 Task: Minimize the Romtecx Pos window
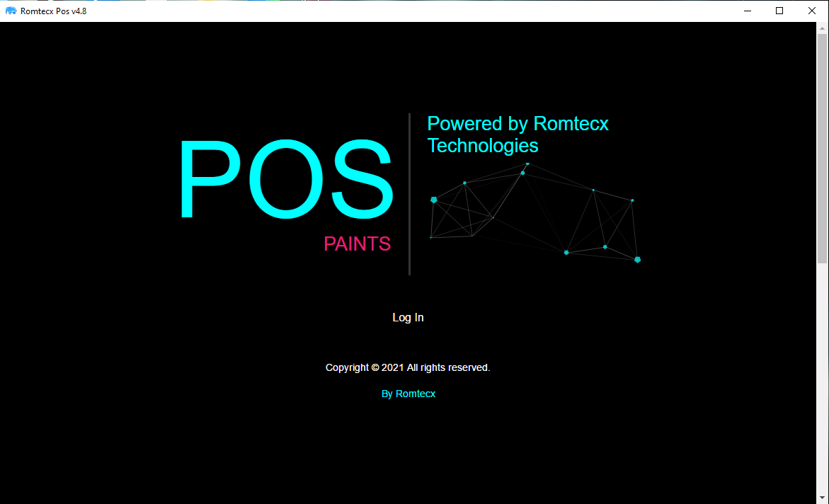(747, 11)
